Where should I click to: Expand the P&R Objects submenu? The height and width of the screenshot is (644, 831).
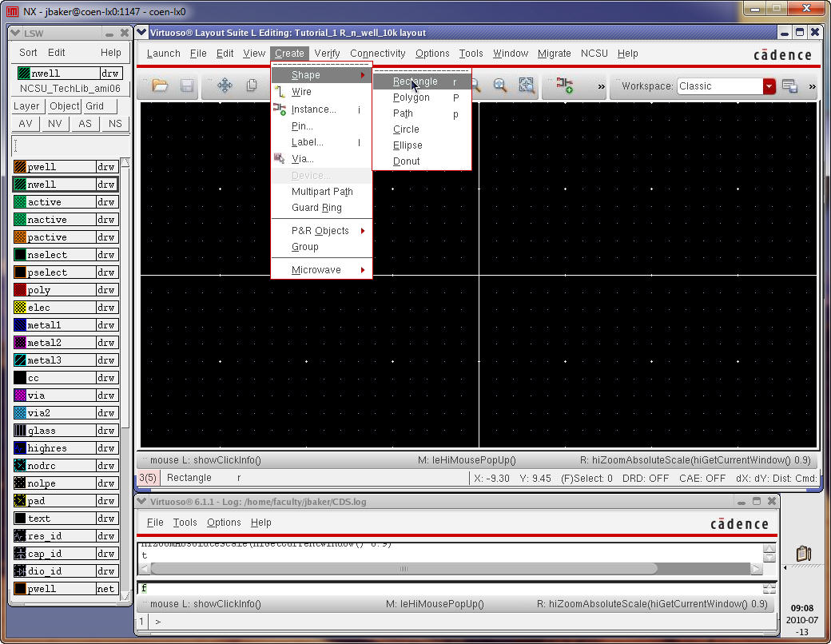(320, 231)
